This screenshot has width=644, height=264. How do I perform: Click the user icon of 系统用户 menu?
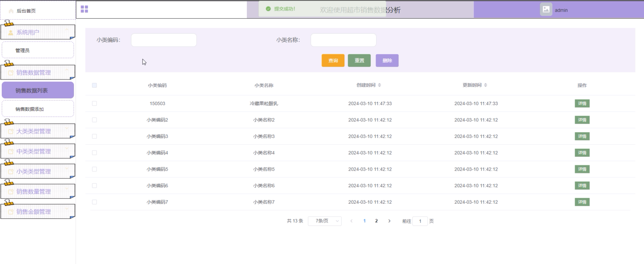(11, 33)
